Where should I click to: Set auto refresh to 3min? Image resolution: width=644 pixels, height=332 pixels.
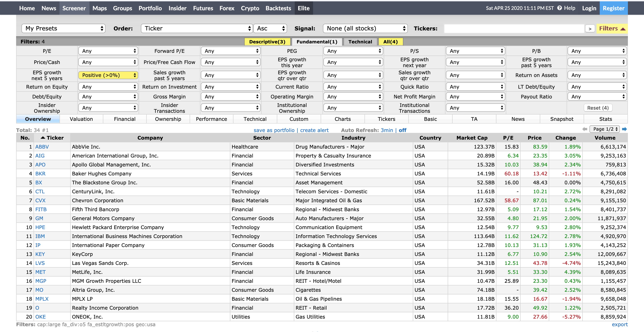[387, 130]
